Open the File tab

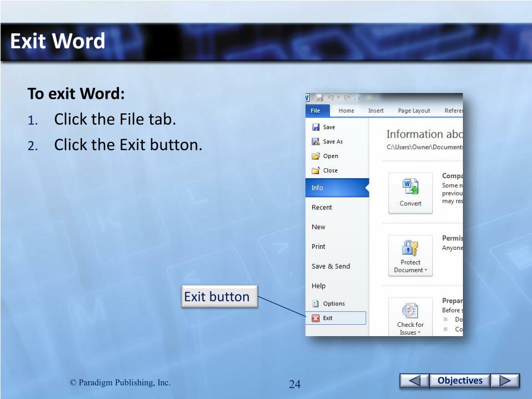coord(317,111)
